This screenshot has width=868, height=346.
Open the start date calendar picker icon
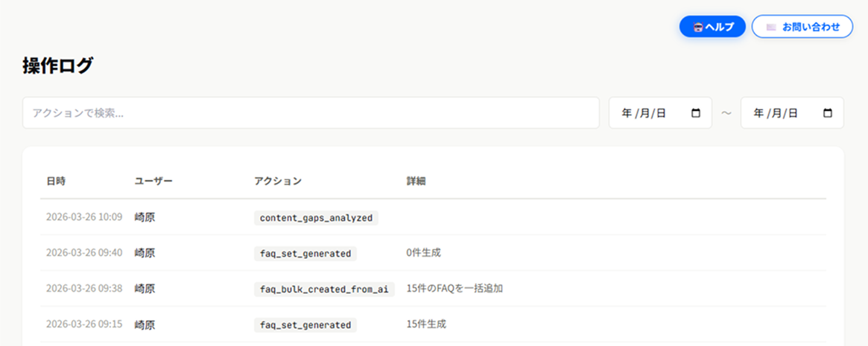[x=696, y=113]
